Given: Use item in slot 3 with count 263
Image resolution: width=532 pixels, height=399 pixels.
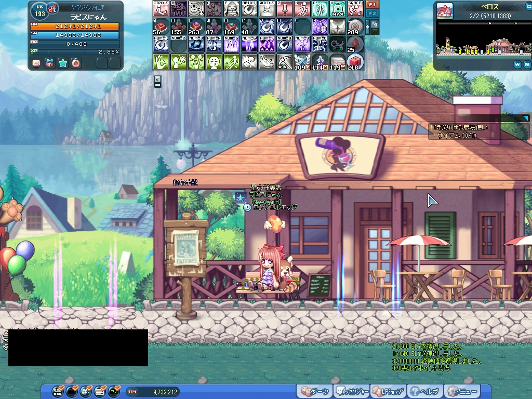Looking at the screenshot, I should pyautogui.click(x=196, y=27).
